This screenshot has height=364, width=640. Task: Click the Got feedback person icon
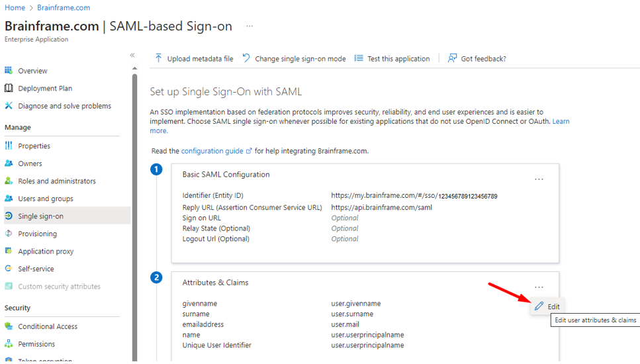pyautogui.click(x=452, y=58)
